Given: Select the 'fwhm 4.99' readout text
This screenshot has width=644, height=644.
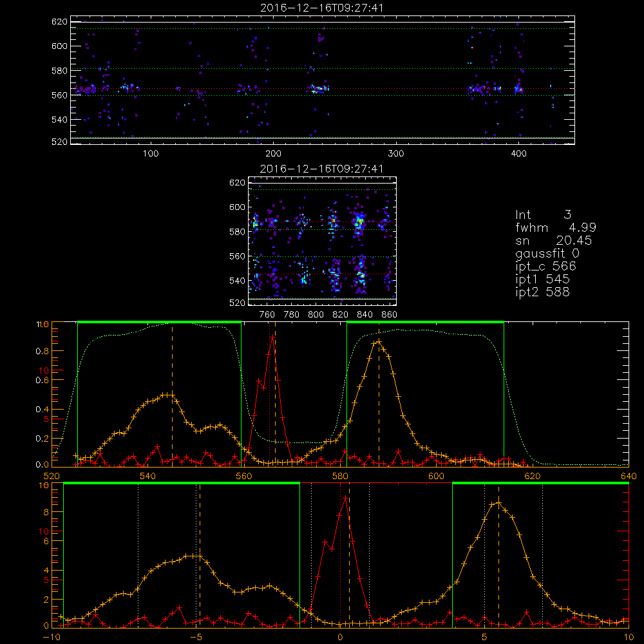Looking at the screenshot, I should [556, 227].
